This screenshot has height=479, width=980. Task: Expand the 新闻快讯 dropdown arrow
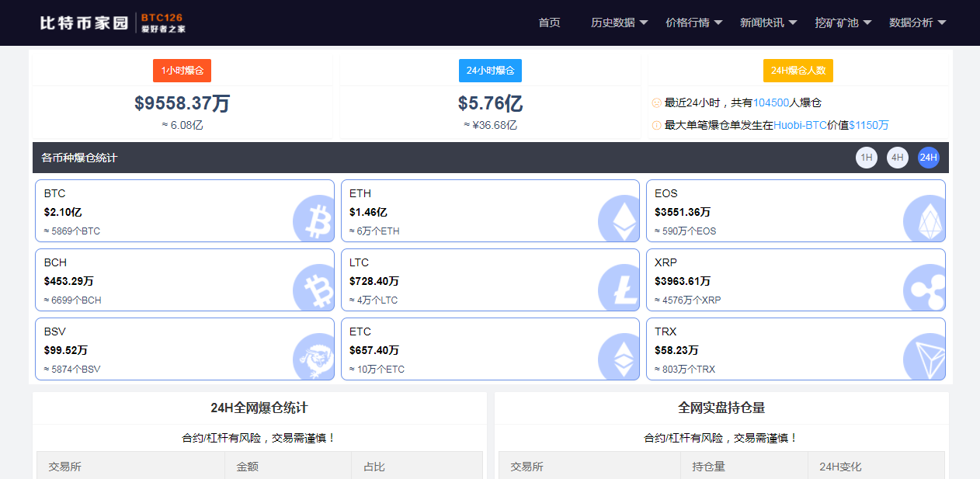(793, 23)
